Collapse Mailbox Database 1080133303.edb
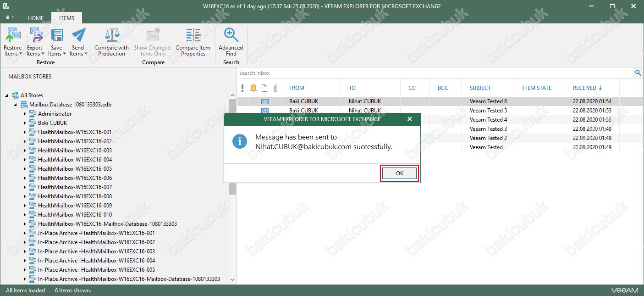This screenshot has height=296, width=644. (16, 105)
